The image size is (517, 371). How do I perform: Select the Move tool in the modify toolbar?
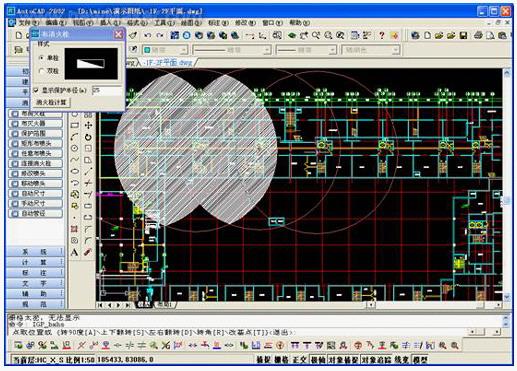point(88,125)
